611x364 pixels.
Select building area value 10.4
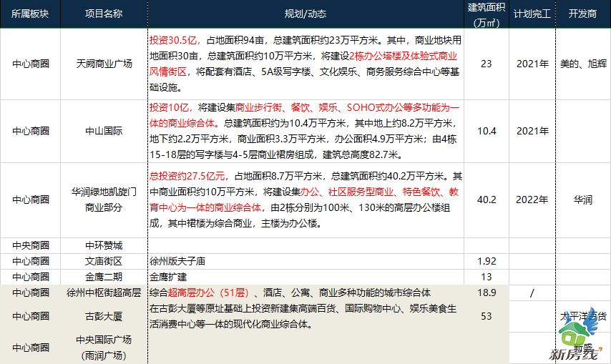coord(487,131)
